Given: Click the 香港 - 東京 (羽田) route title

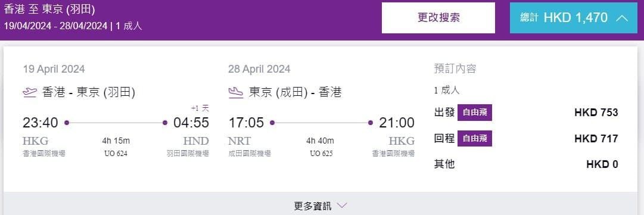Looking at the screenshot, I should pyautogui.click(x=89, y=92).
